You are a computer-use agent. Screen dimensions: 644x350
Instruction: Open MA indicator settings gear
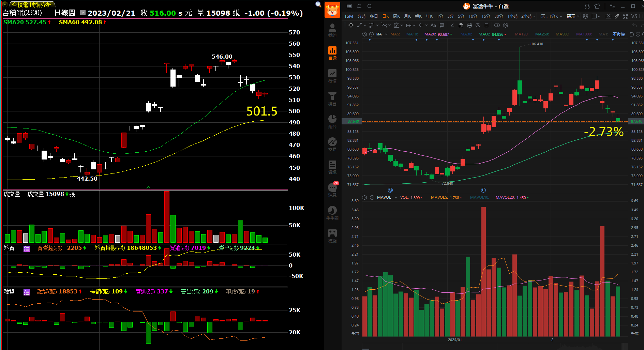tap(364, 34)
